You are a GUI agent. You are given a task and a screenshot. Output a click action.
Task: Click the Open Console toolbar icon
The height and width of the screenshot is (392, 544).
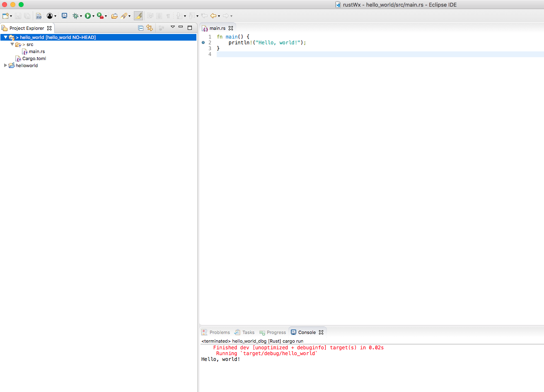64,15
